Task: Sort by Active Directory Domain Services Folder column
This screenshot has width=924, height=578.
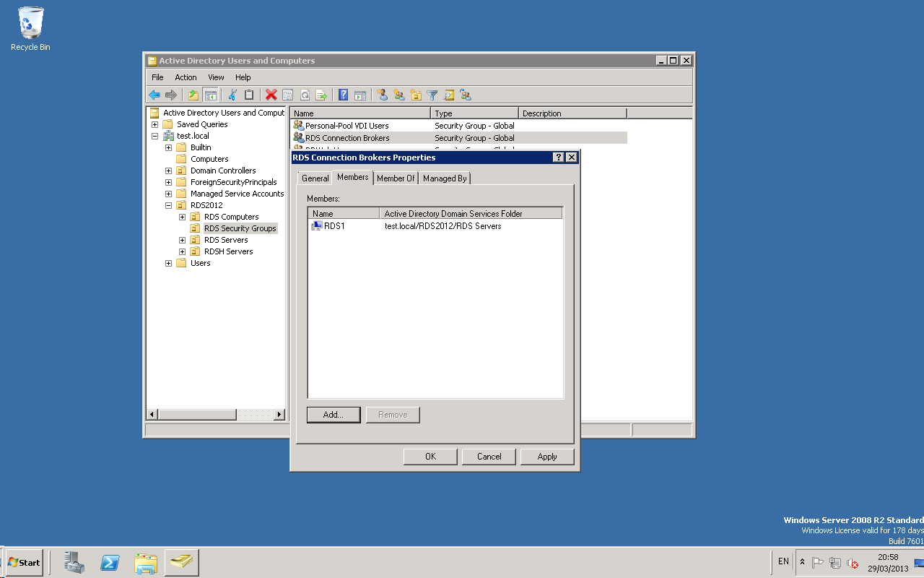Action: pyautogui.click(x=471, y=214)
